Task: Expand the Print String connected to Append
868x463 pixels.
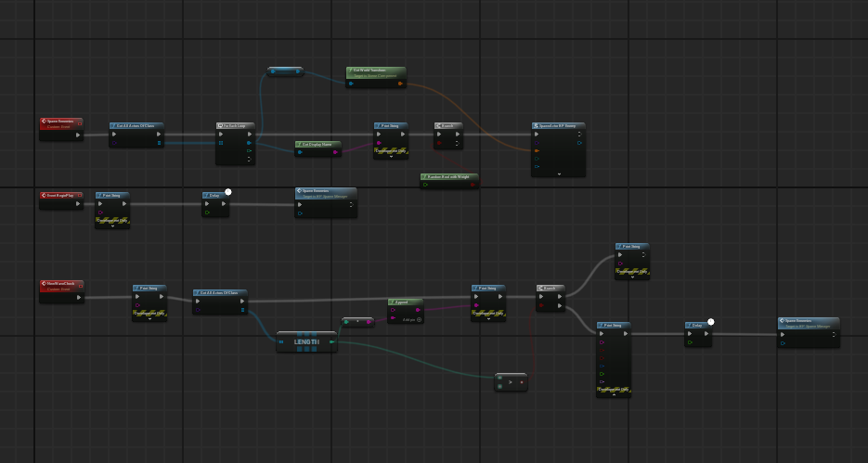Action: click(x=488, y=318)
